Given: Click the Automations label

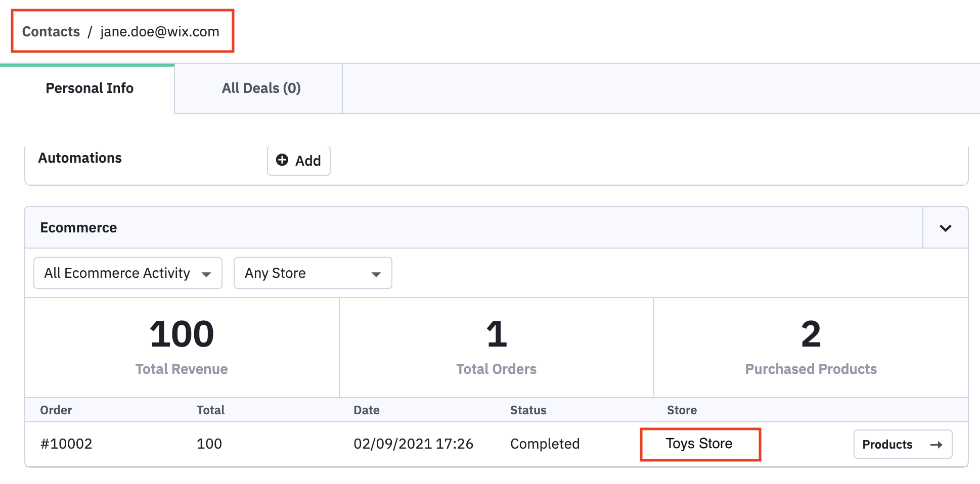Looking at the screenshot, I should tap(80, 158).
